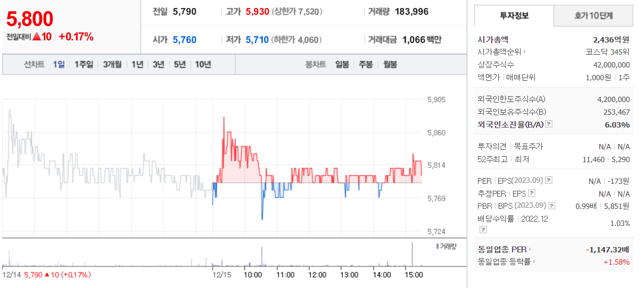Screen dimensions: 644x288
Task: Click the dividend yield 1.03%
Action: pyautogui.click(x=620, y=223)
